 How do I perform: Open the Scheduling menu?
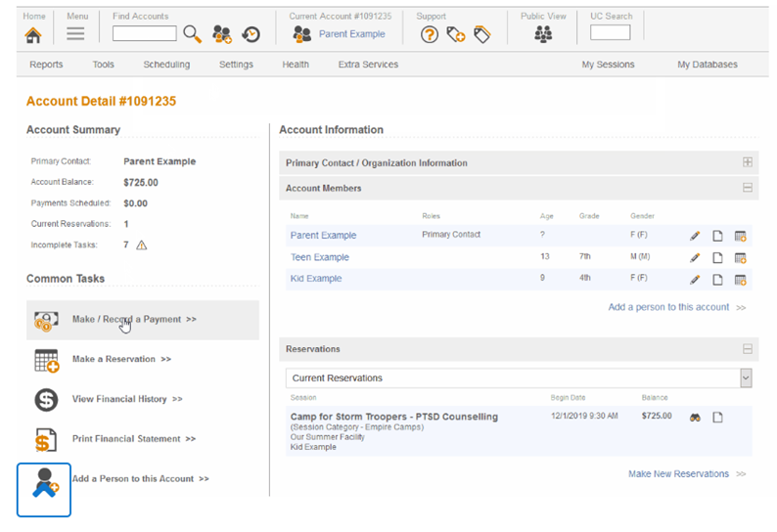(x=166, y=65)
